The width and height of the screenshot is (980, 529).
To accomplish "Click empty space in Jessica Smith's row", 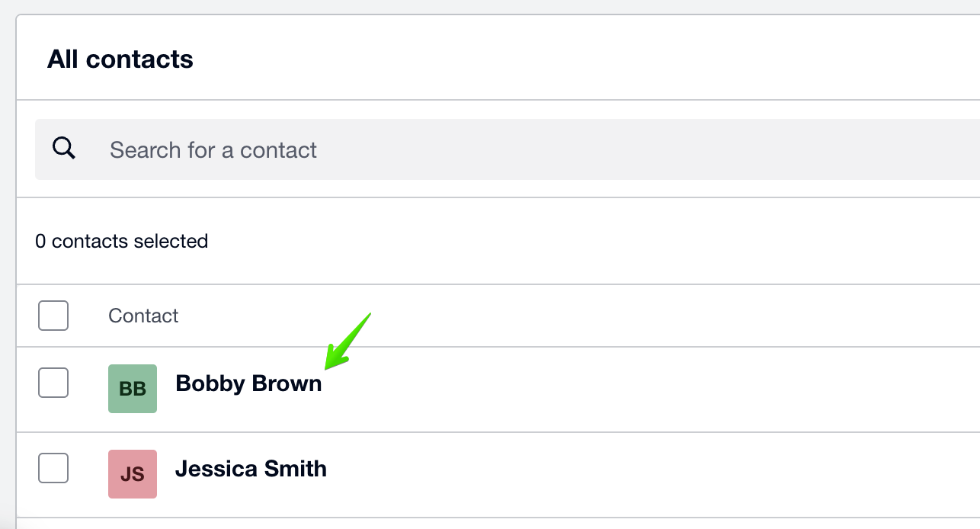I will click(648, 475).
